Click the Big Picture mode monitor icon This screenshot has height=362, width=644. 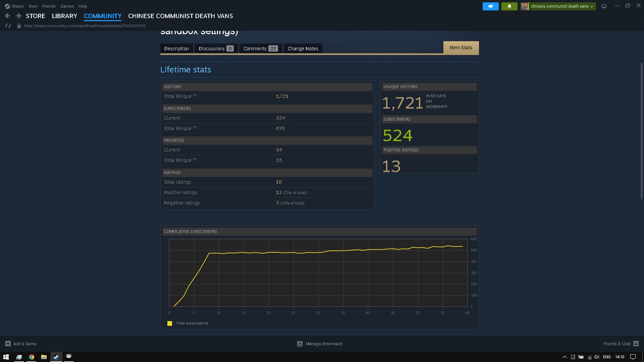pos(604,6)
